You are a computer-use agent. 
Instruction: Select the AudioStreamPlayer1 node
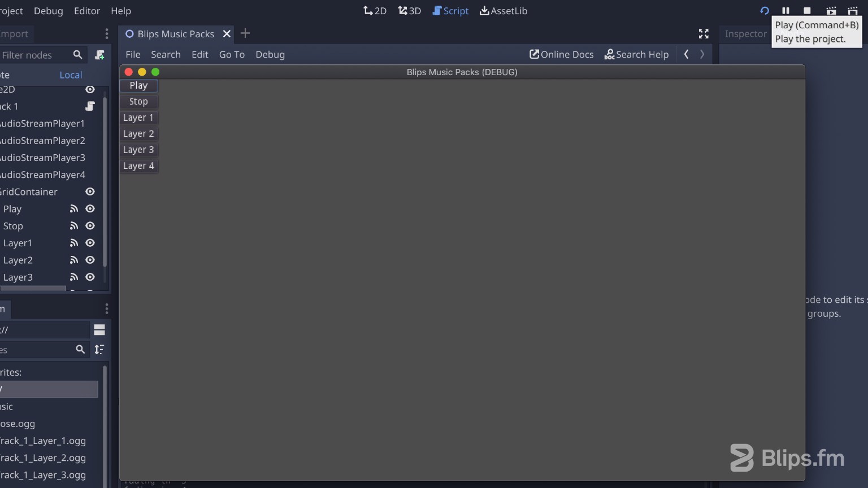[42, 123]
